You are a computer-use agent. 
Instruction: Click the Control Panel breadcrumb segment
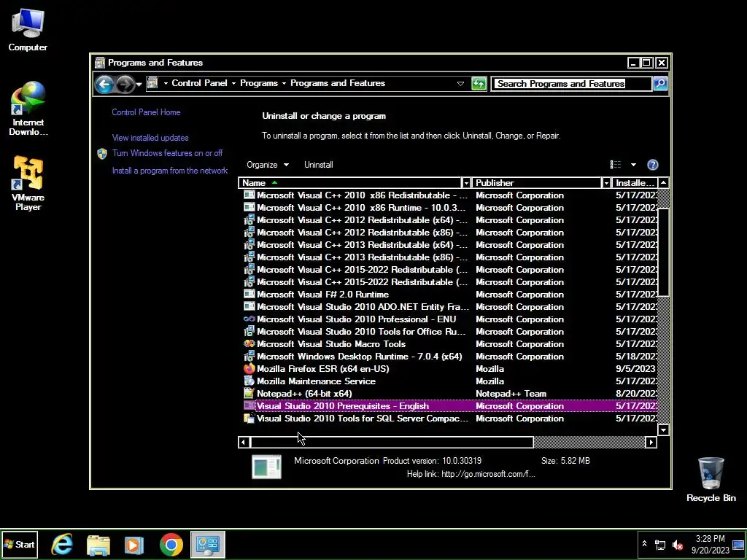click(x=199, y=83)
